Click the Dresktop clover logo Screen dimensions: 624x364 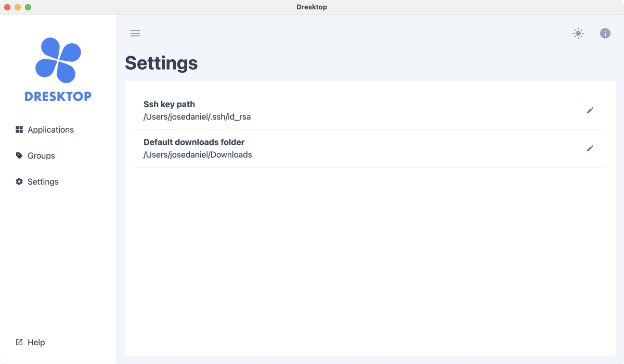point(58,59)
